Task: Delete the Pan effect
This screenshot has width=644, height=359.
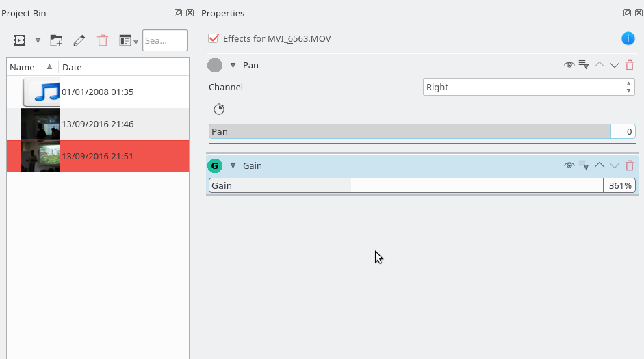Action: (x=630, y=65)
